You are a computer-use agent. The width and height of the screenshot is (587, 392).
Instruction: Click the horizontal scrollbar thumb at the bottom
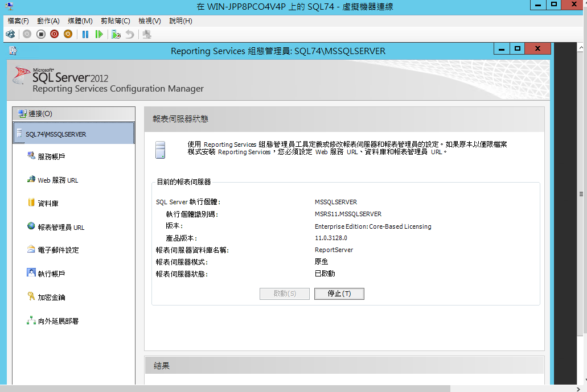tap(225, 389)
